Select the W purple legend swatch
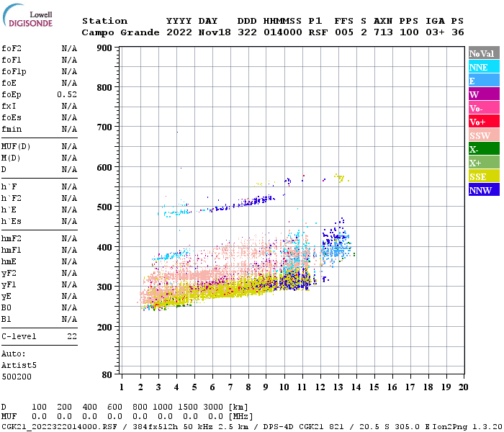 click(484, 94)
